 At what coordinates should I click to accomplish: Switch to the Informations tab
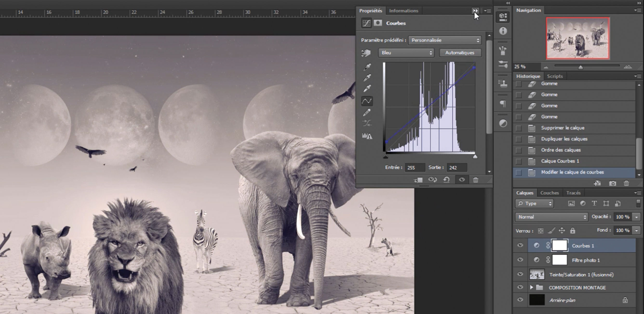pyautogui.click(x=404, y=11)
